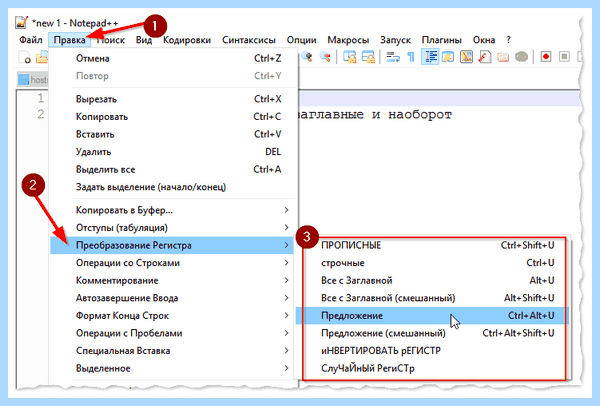The width and height of the screenshot is (600, 406).
Task: Choose иНВЕРТИРОВАТЬ рЕГИСТР option
Action: tap(434, 351)
